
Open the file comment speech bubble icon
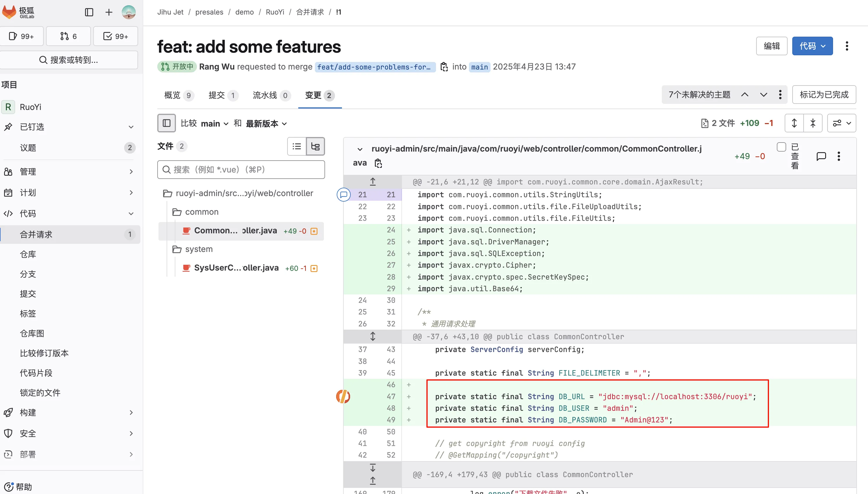[x=821, y=157]
